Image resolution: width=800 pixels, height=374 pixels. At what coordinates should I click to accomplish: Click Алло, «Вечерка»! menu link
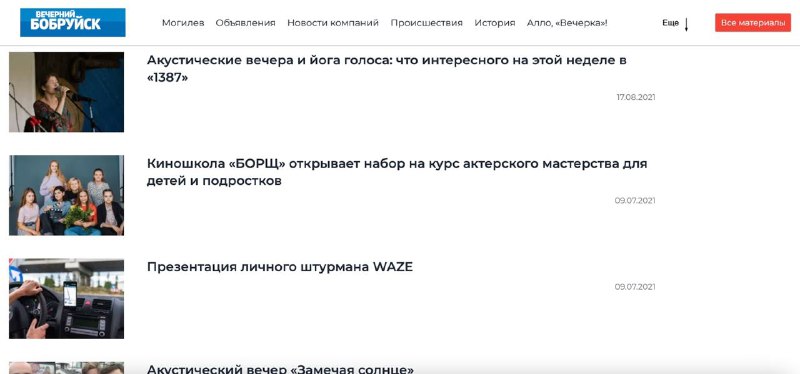[567, 23]
